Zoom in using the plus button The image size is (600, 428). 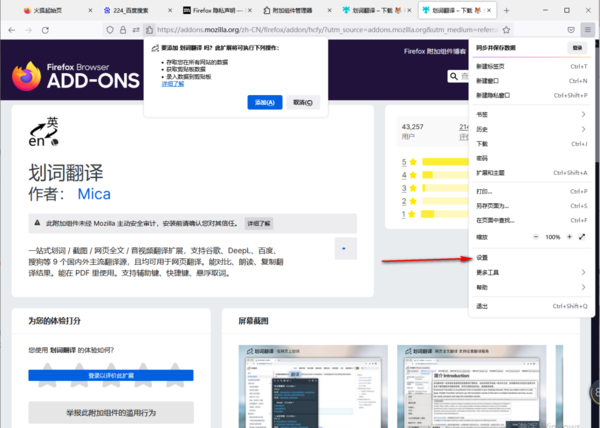point(569,236)
